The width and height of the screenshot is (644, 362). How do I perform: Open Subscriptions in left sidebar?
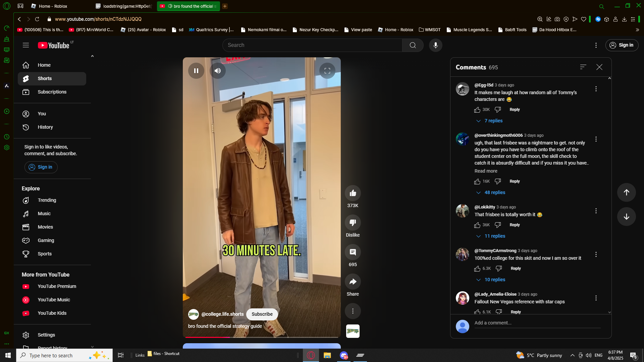(52, 92)
